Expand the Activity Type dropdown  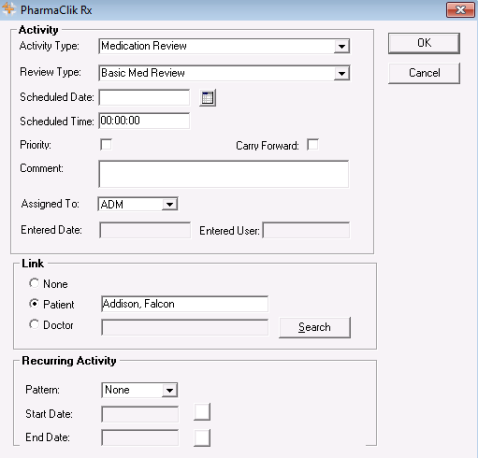(342, 46)
